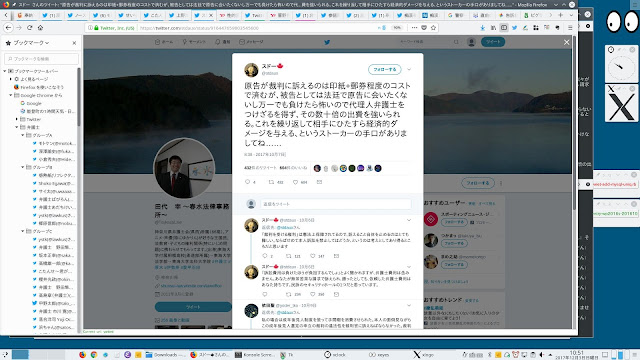
Task: Open the モーメント nav item
Action: pos(194,42)
